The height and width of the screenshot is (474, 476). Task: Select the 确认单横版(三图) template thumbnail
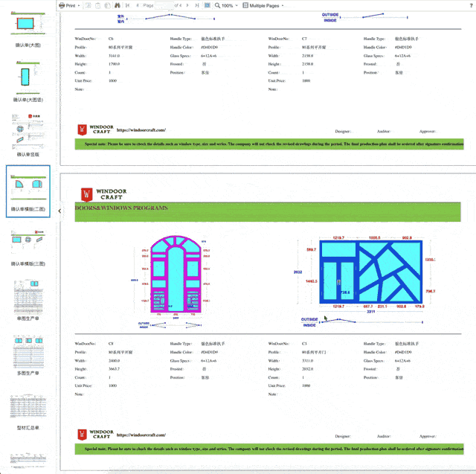point(28,248)
